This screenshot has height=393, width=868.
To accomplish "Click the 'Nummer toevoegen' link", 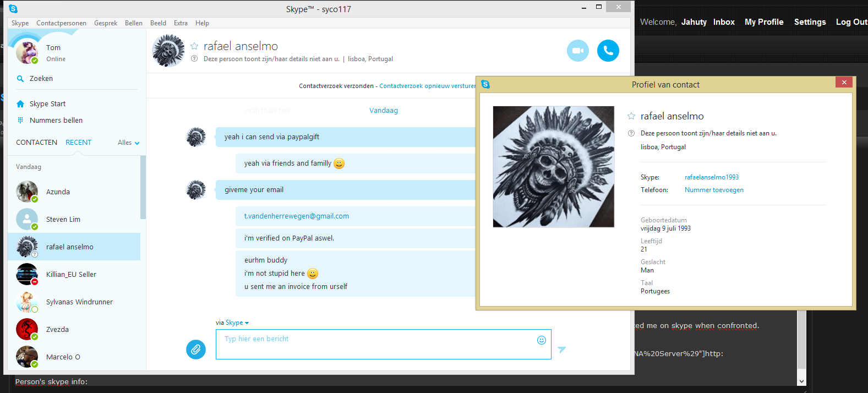I will 714,190.
